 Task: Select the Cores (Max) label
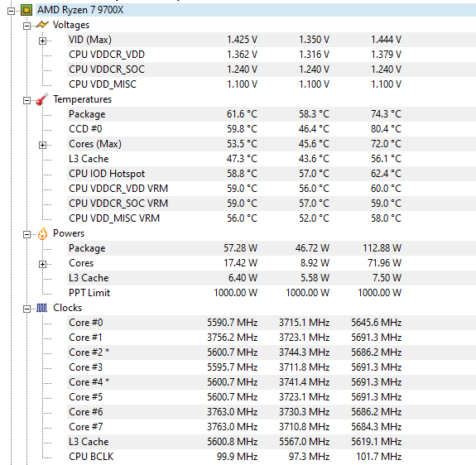(95, 144)
